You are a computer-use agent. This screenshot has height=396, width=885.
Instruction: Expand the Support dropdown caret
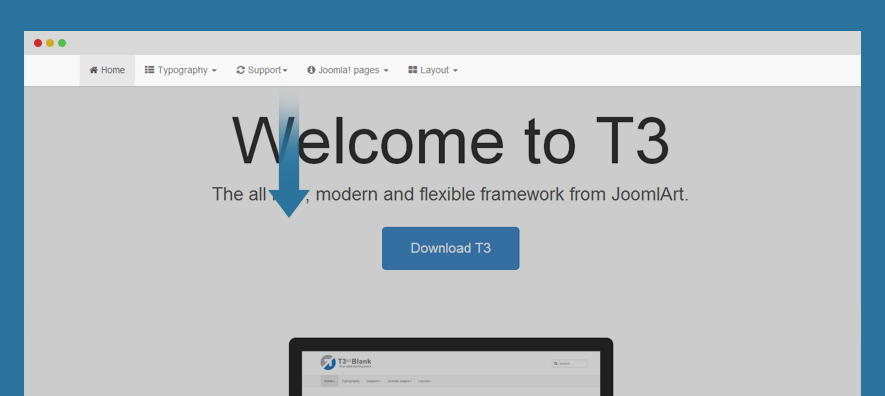pos(285,71)
